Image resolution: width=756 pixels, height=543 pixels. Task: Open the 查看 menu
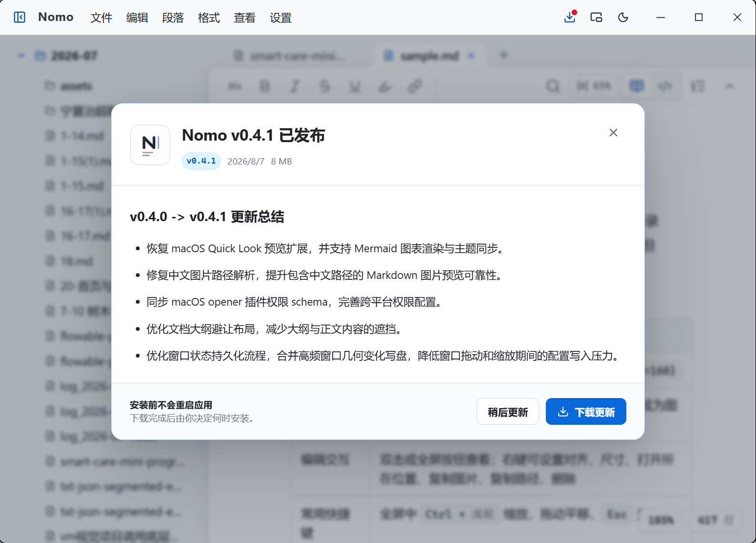coord(245,18)
